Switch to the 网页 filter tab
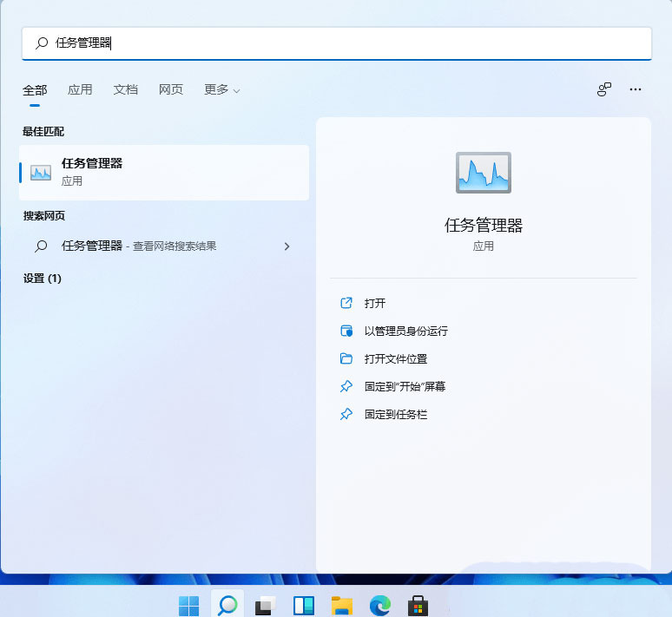The width and height of the screenshot is (672, 617). [x=171, y=89]
